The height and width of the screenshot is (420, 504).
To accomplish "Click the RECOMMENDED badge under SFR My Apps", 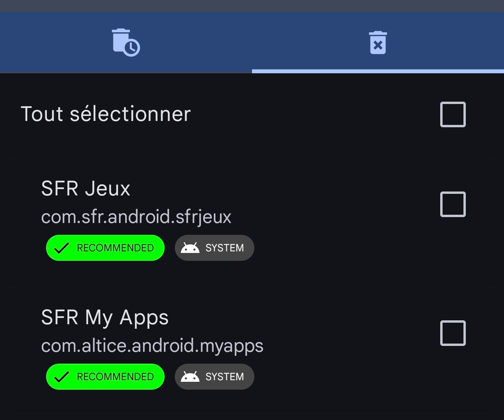I will click(105, 377).
